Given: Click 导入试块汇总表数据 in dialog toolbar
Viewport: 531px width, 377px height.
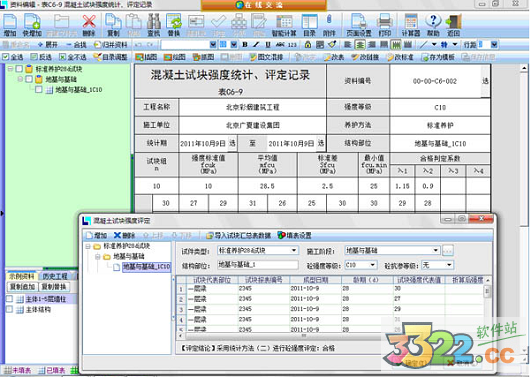Looking at the screenshot, I should [x=238, y=235].
